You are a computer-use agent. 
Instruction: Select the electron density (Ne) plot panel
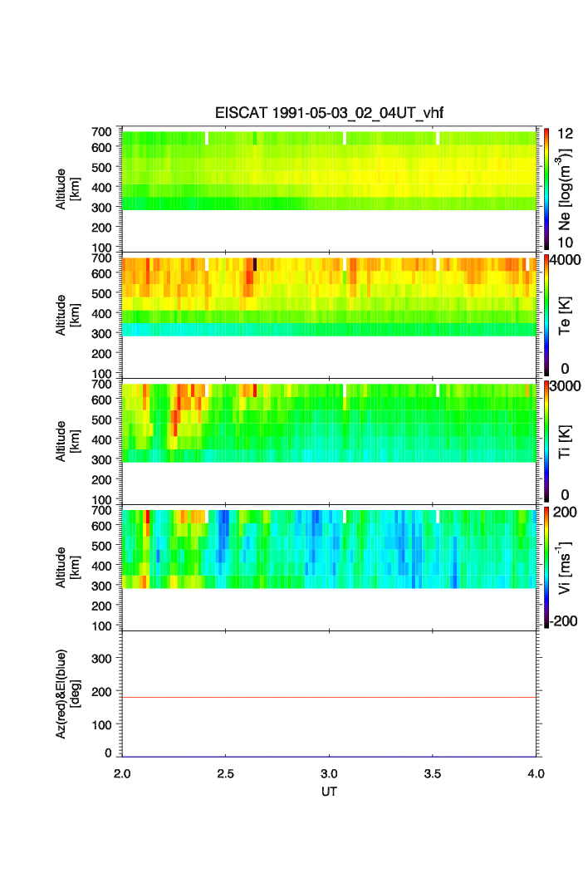pos(330,189)
